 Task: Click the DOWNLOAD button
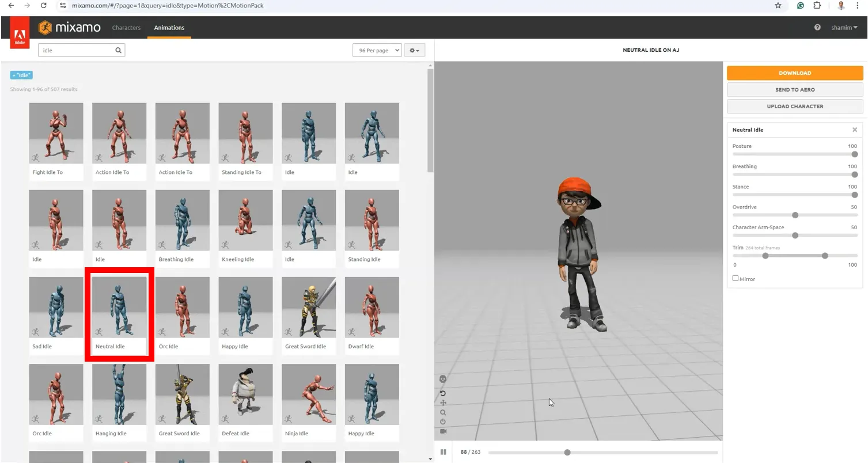795,73
